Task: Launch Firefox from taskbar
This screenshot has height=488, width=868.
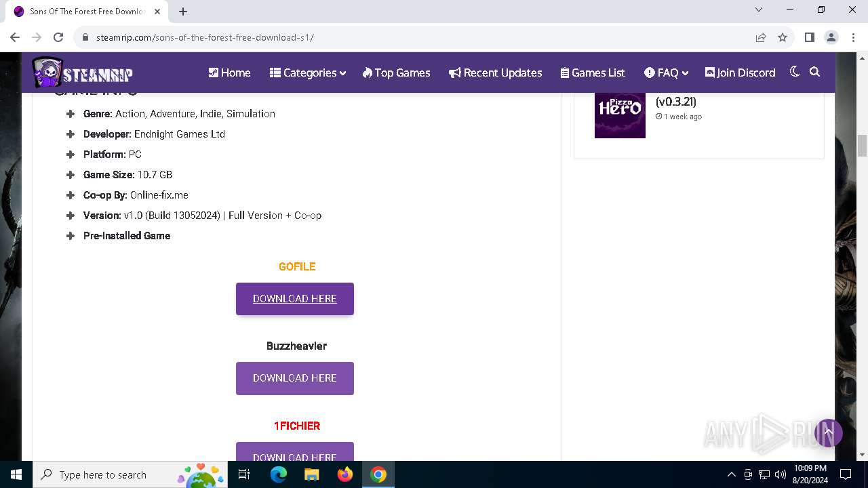Action: coord(345,474)
